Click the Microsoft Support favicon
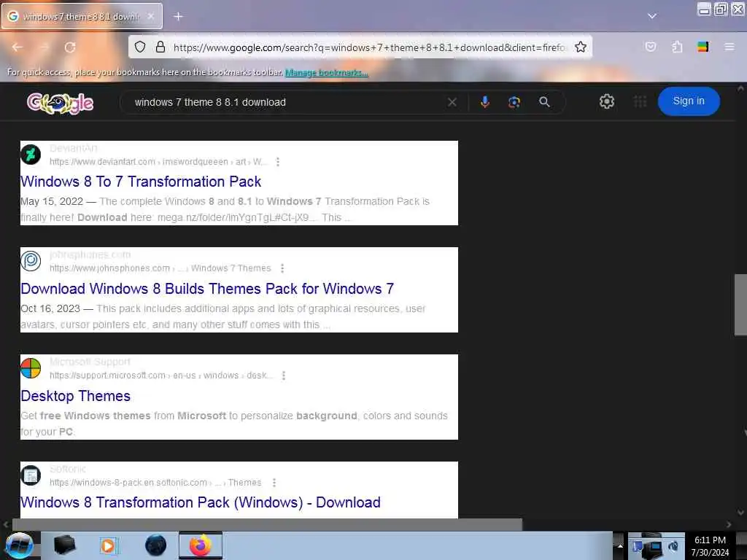747x560 pixels. point(31,368)
